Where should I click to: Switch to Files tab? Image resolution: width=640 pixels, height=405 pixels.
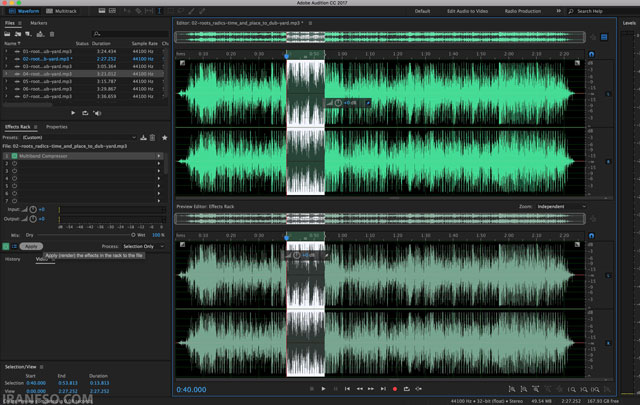10,23
